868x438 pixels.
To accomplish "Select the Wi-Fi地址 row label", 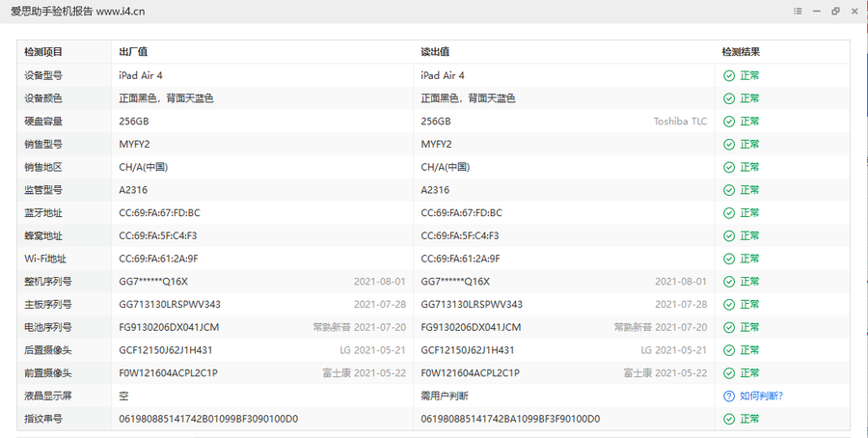I will [44, 259].
